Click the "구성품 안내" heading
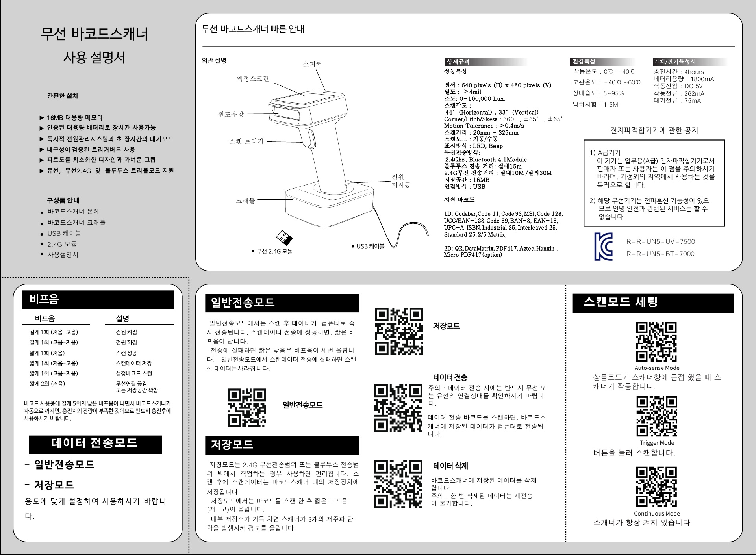The width and height of the screenshot is (756, 555). 63,200
